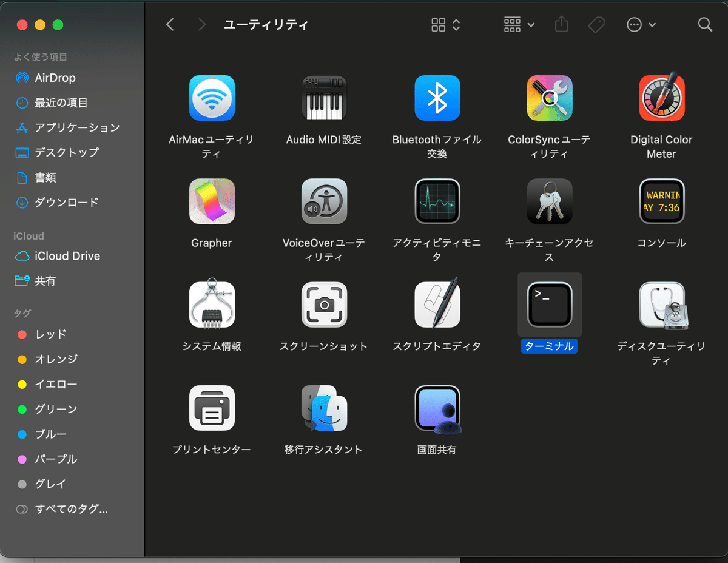The image size is (728, 563).
Task: Click the Audio MIDI設定 name label
Action: click(x=324, y=140)
